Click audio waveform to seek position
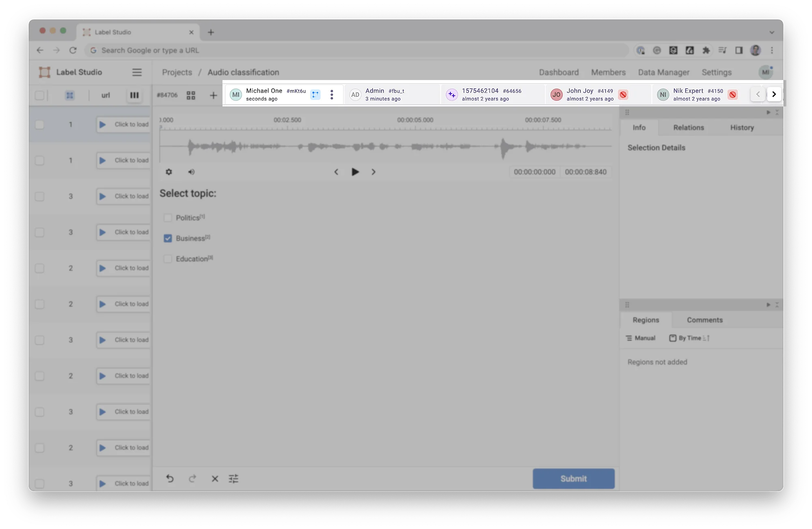Viewport: 812px width, 529px height. click(386, 146)
